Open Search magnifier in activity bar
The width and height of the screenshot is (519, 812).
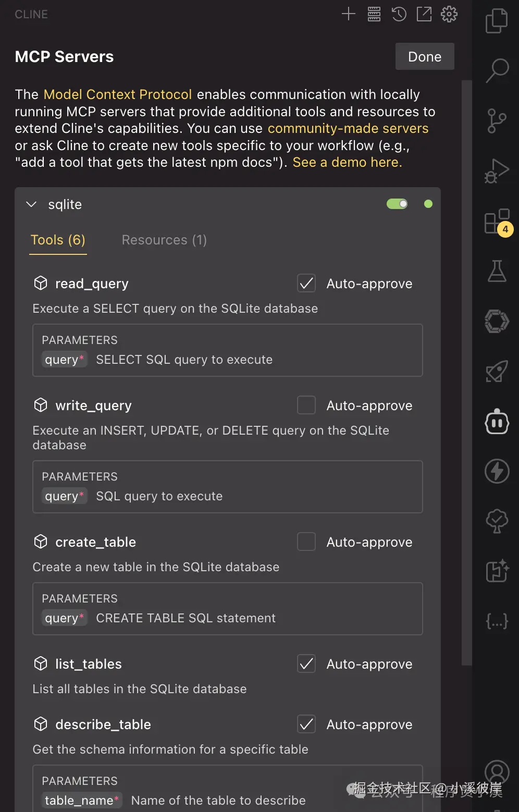click(497, 70)
